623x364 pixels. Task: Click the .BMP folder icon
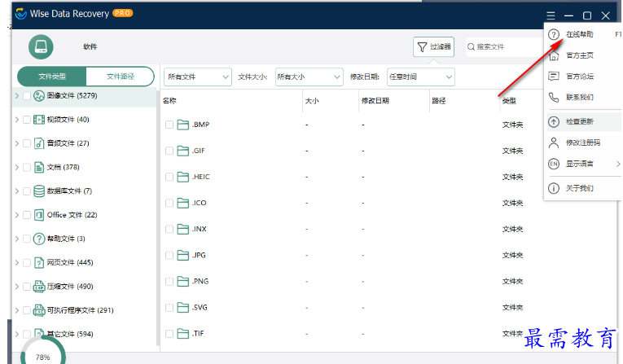click(x=182, y=125)
